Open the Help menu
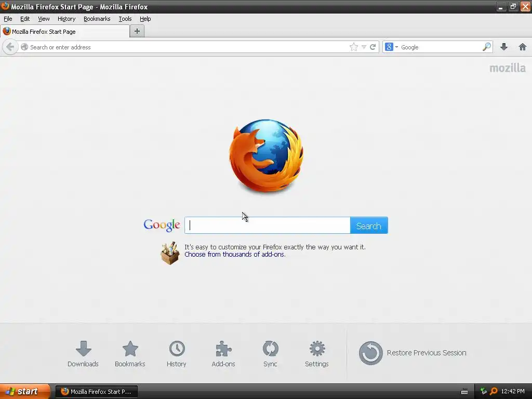532x399 pixels. pos(145,19)
